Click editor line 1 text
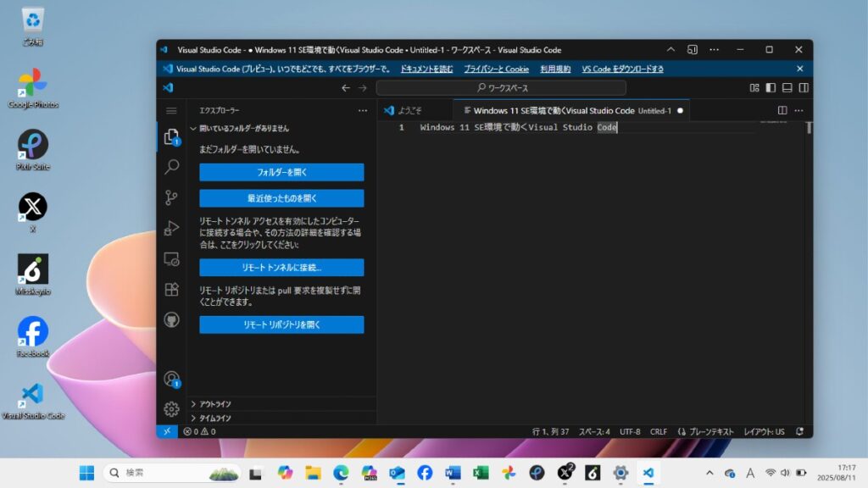This screenshot has width=868, height=488. (x=518, y=127)
